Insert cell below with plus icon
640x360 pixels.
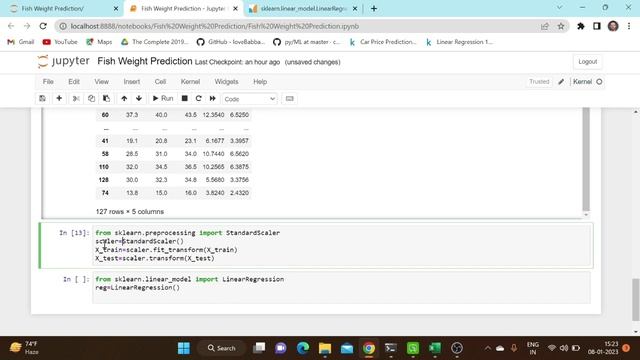click(59, 98)
